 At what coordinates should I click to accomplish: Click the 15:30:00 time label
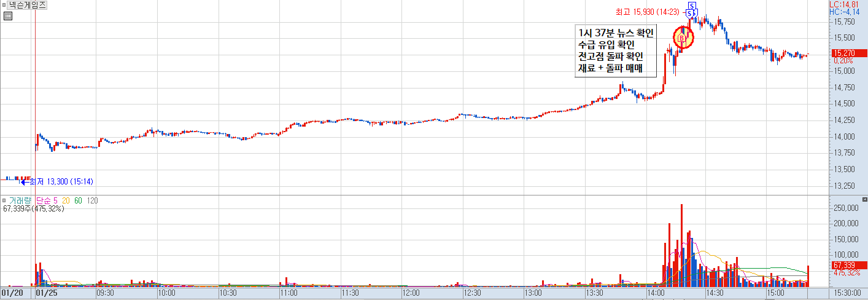pyautogui.click(x=847, y=293)
